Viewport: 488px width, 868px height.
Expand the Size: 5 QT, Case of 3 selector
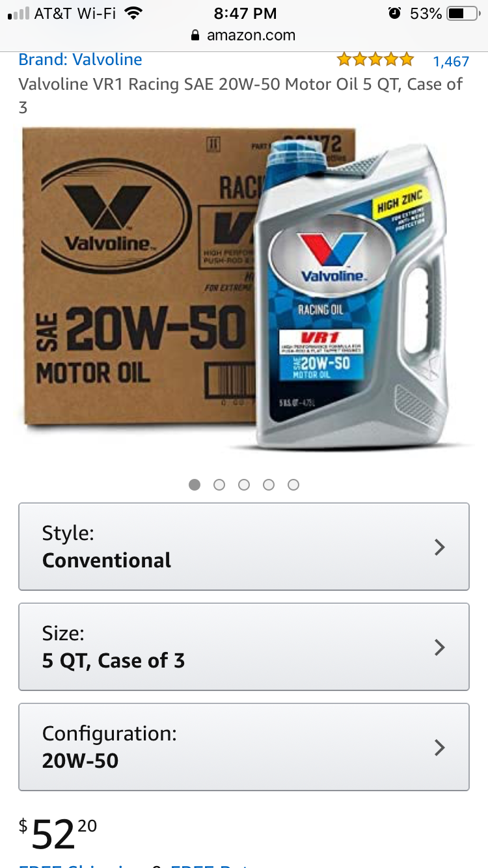point(244,647)
